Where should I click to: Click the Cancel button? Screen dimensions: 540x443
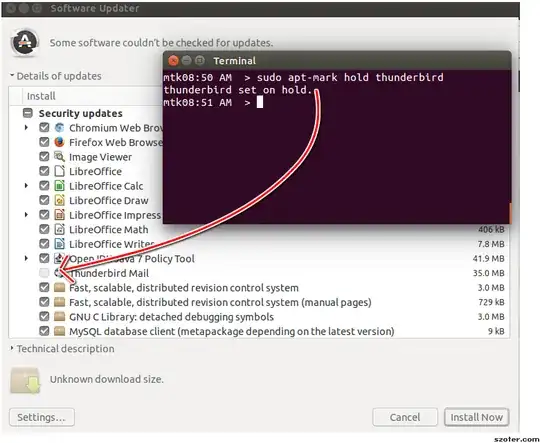click(405, 417)
